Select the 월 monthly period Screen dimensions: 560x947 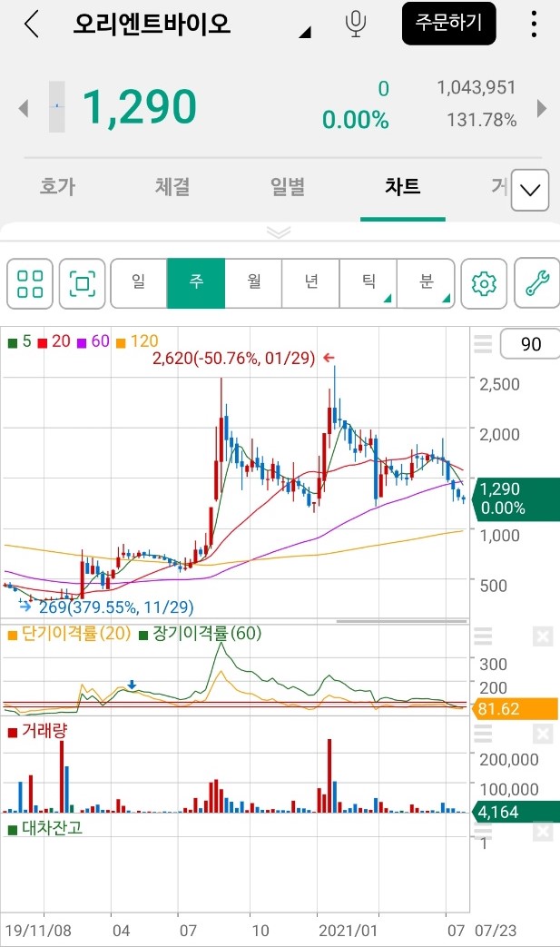253,283
